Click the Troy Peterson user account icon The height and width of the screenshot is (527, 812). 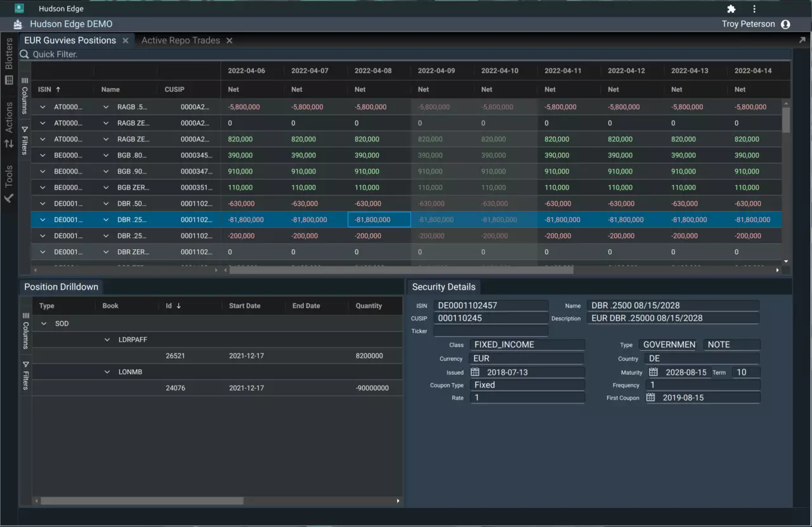[x=785, y=24]
